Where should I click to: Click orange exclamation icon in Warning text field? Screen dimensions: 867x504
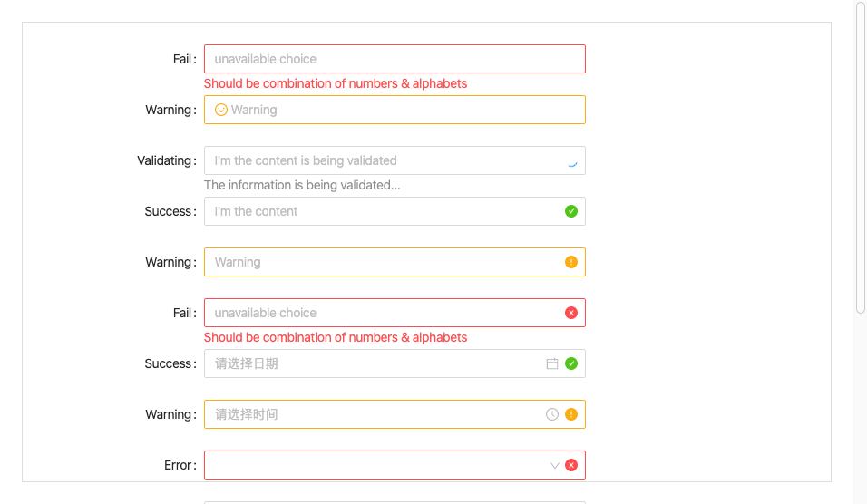pos(571,262)
